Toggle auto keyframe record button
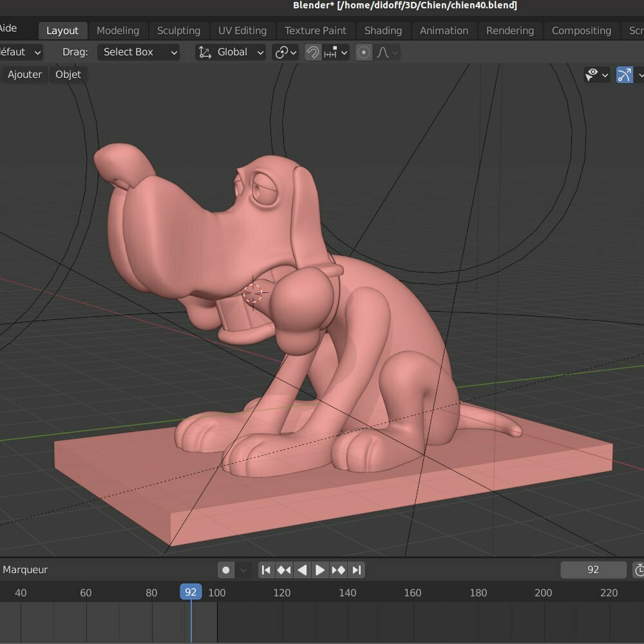The height and width of the screenshot is (644, 644). click(x=226, y=570)
